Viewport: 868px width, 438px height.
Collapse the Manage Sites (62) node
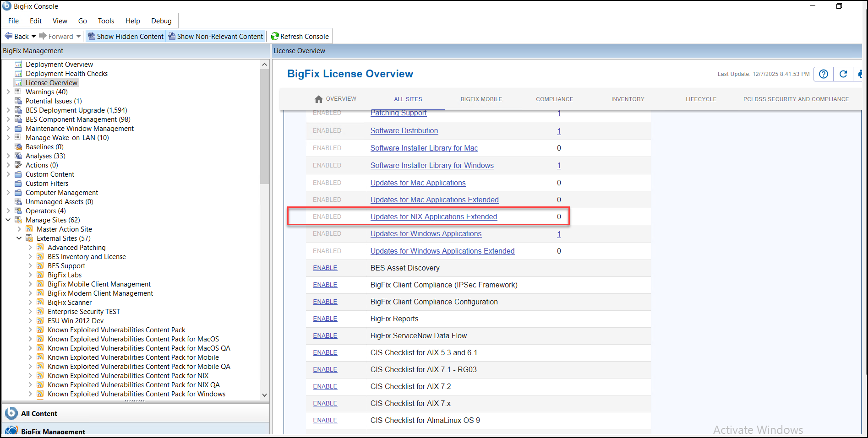coord(8,220)
